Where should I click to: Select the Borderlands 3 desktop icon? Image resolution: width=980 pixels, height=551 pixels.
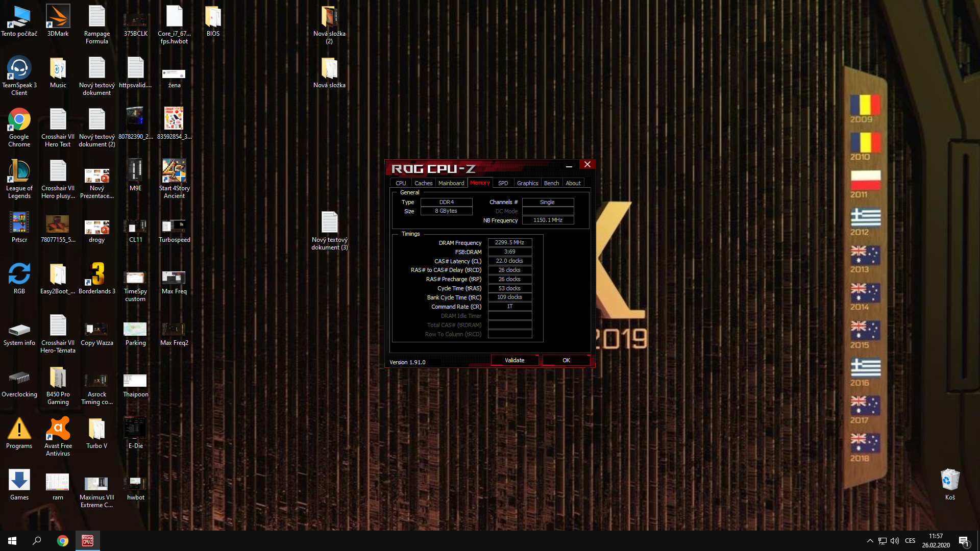coord(97,278)
